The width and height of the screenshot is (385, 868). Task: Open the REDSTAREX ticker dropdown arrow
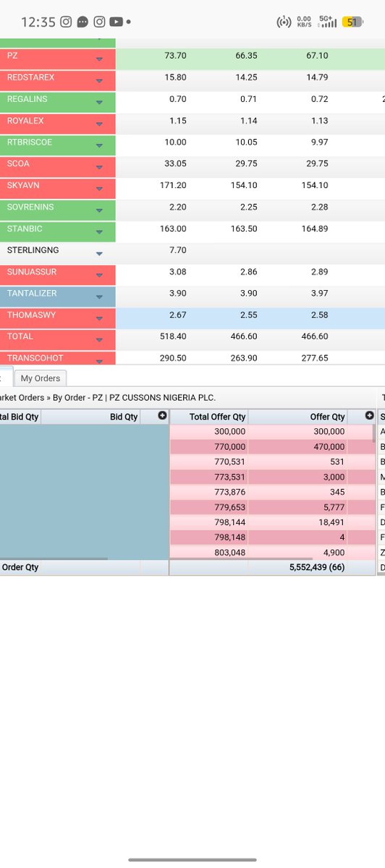click(99, 82)
